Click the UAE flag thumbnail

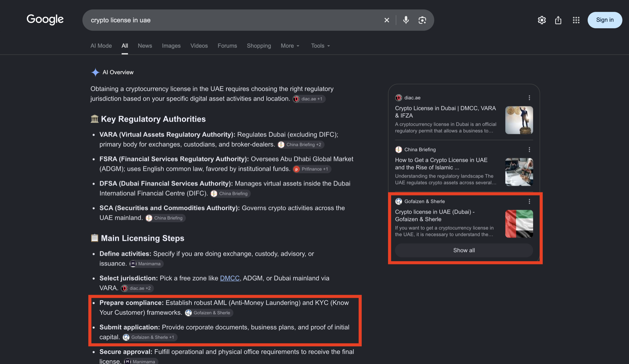point(519,224)
